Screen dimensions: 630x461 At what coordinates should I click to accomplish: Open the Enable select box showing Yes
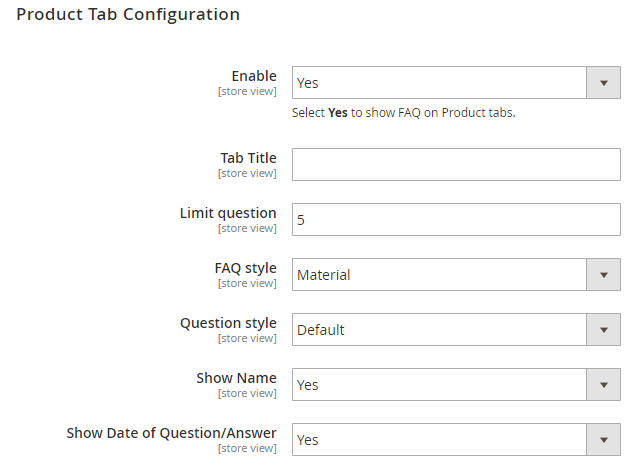coord(439,83)
